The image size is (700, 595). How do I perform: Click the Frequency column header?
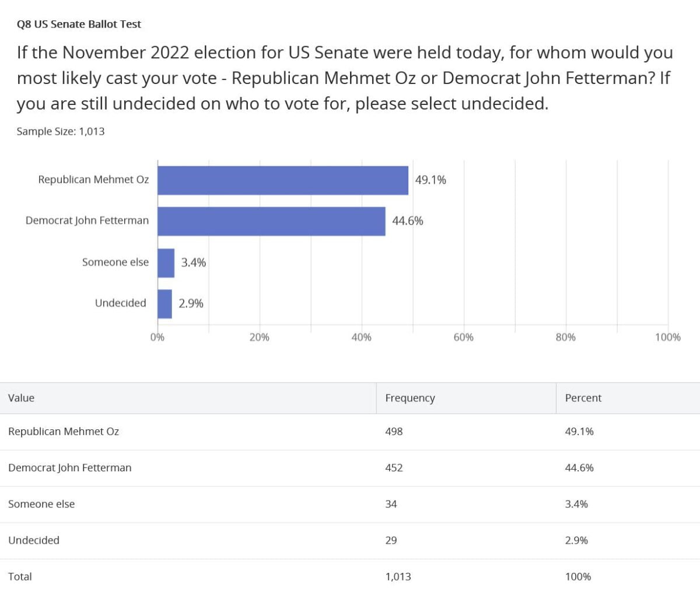click(x=410, y=398)
